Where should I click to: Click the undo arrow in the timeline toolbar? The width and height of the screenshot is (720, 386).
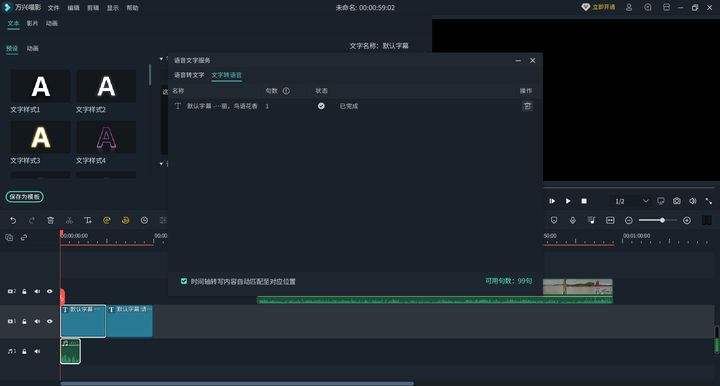point(13,220)
